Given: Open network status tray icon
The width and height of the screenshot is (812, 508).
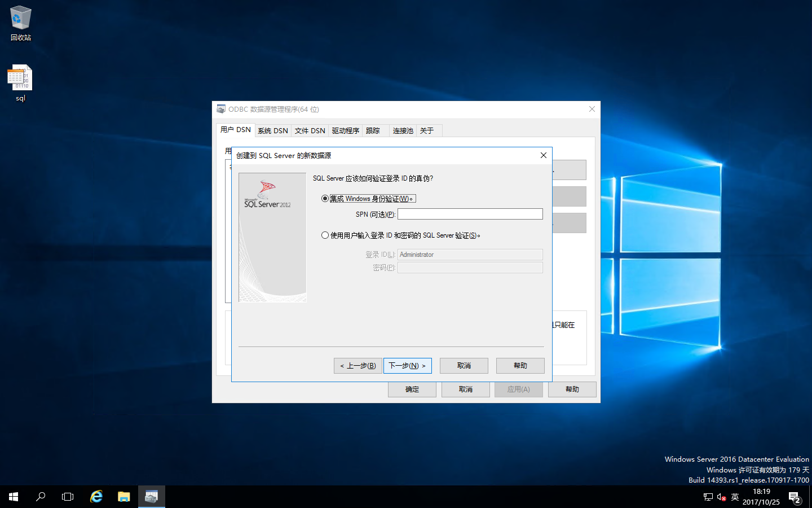Looking at the screenshot, I should 708,497.
